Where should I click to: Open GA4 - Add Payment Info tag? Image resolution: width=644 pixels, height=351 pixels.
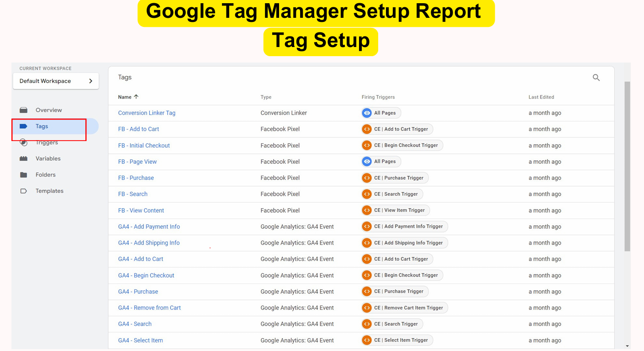pyautogui.click(x=149, y=226)
